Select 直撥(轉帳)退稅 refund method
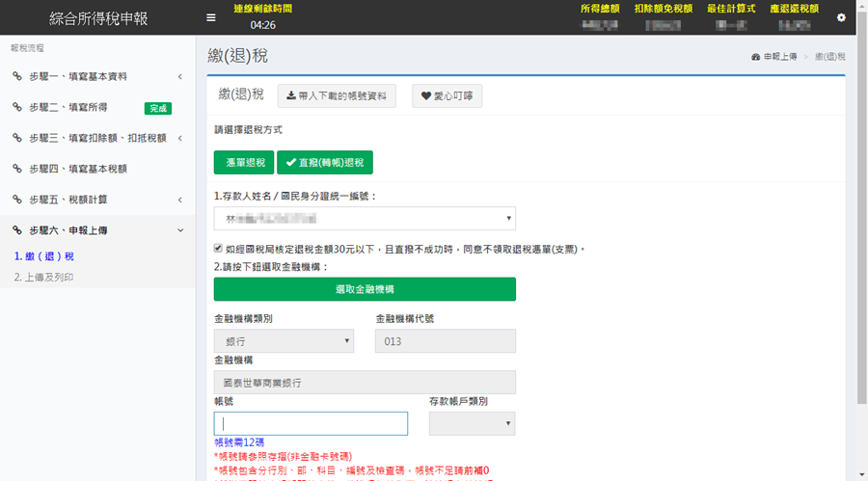This screenshot has height=481, width=868. (x=324, y=163)
